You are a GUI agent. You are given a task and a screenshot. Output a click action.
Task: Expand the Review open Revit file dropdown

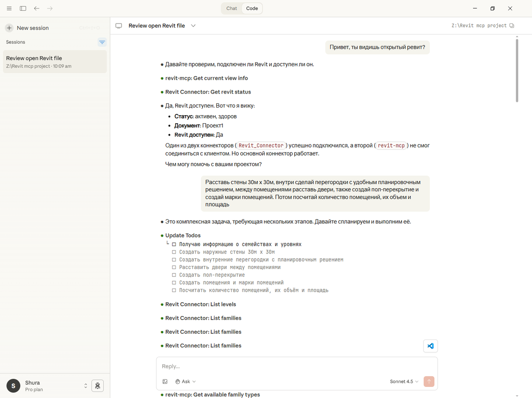pos(193,26)
